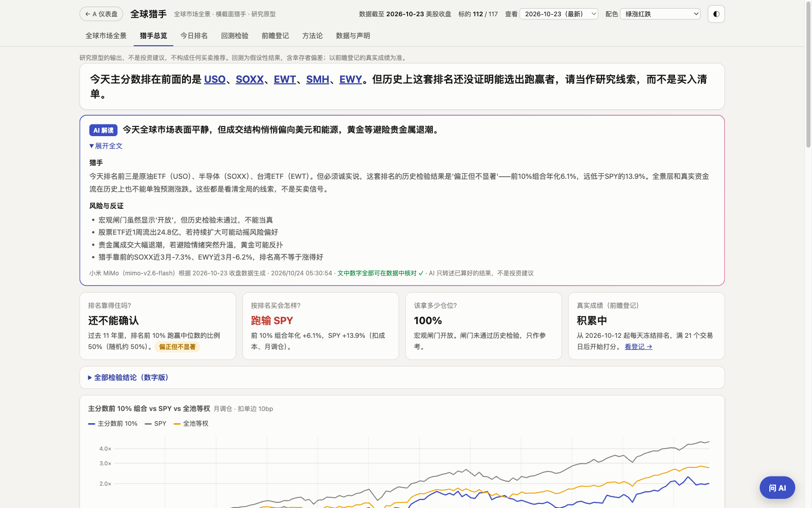Open the 方法论 tab
The height and width of the screenshot is (508, 812).
point(312,36)
